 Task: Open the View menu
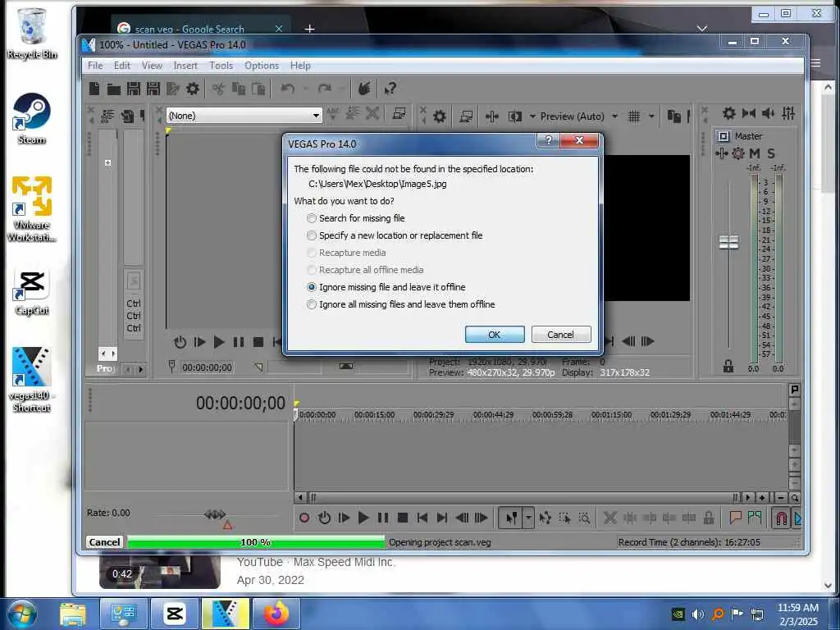click(152, 66)
